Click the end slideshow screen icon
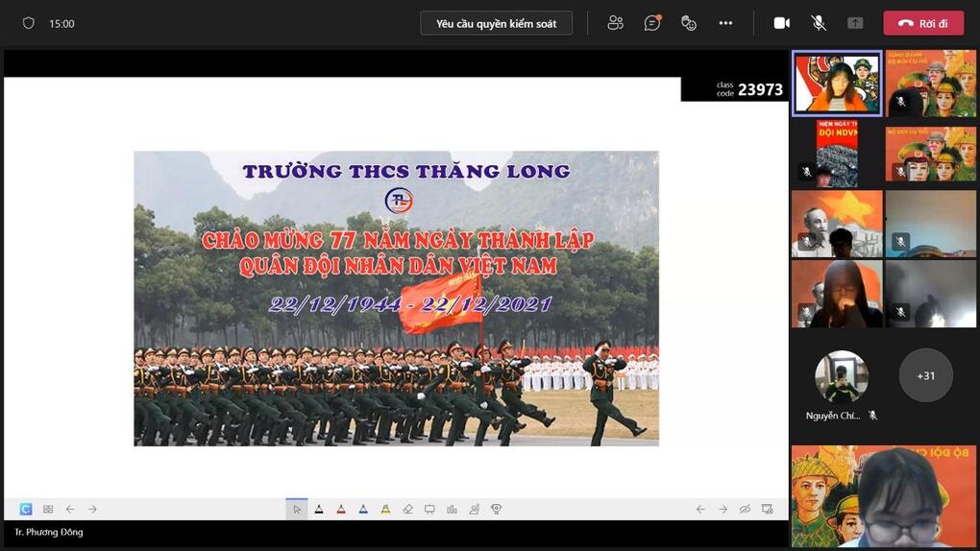Image resolution: width=980 pixels, height=551 pixels. [768, 509]
